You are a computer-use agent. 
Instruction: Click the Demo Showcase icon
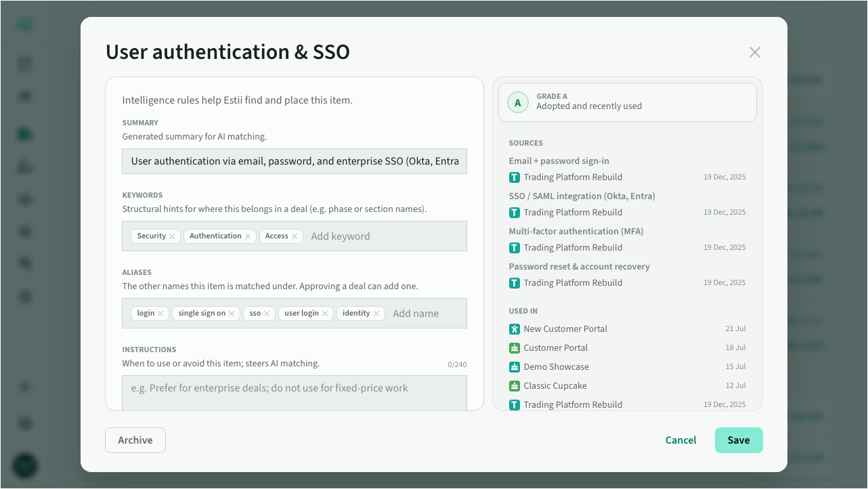[x=515, y=367]
